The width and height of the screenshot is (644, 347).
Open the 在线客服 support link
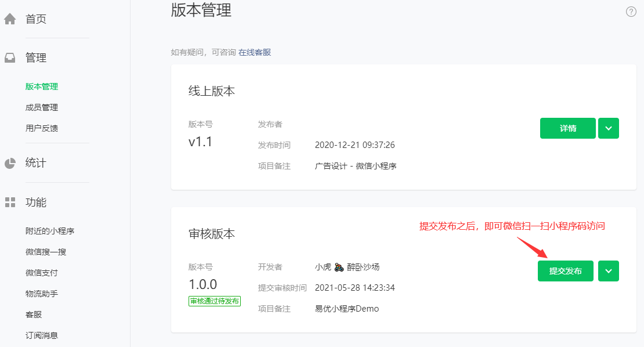[x=255, y=52]
